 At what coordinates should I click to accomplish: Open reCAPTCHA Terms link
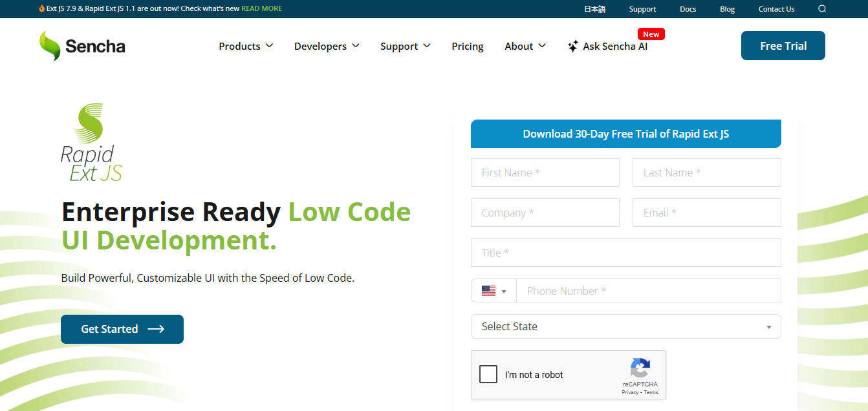coord(651,392)
